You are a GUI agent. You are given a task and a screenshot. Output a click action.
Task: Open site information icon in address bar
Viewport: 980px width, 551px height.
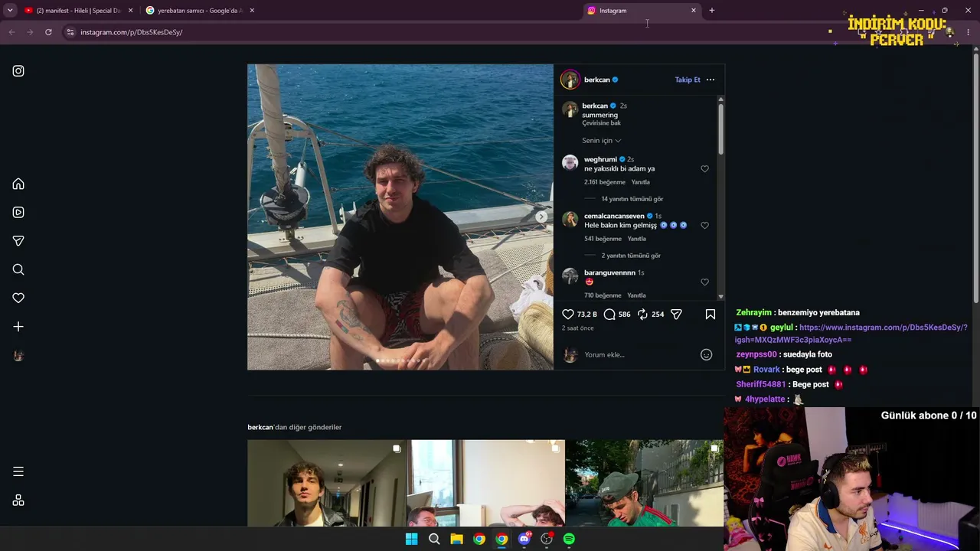(x=70, y=32)
